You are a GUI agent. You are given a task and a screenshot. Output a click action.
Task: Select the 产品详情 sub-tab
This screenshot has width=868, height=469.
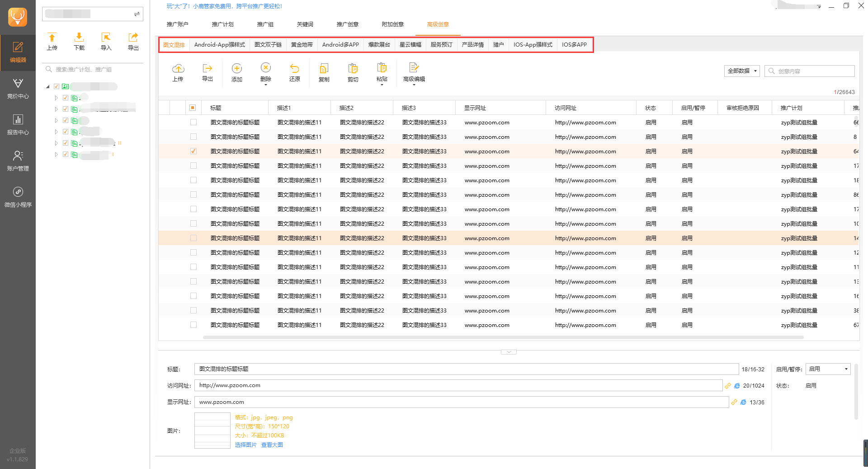click(x=473, y=45)
